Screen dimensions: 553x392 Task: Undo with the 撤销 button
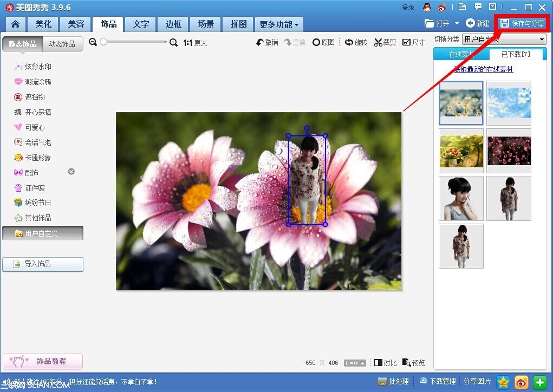tap(267, 42)
